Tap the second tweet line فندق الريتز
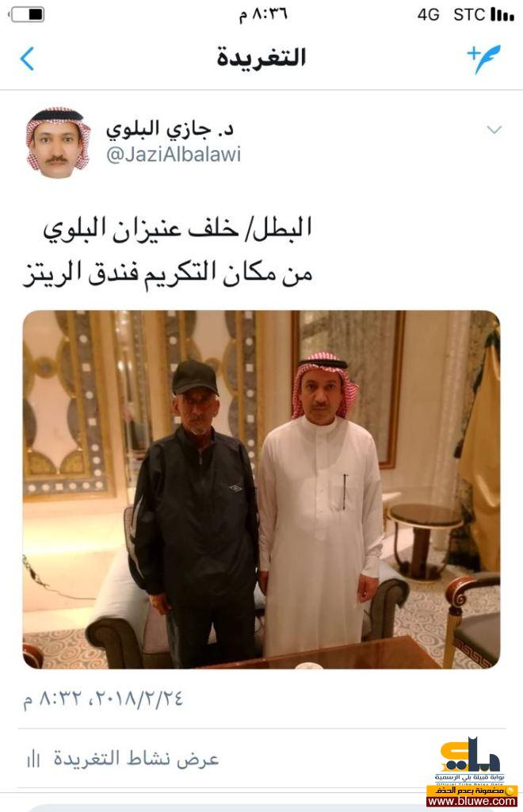This screenshot has height=812, width=523. click(x=81, y=274)
